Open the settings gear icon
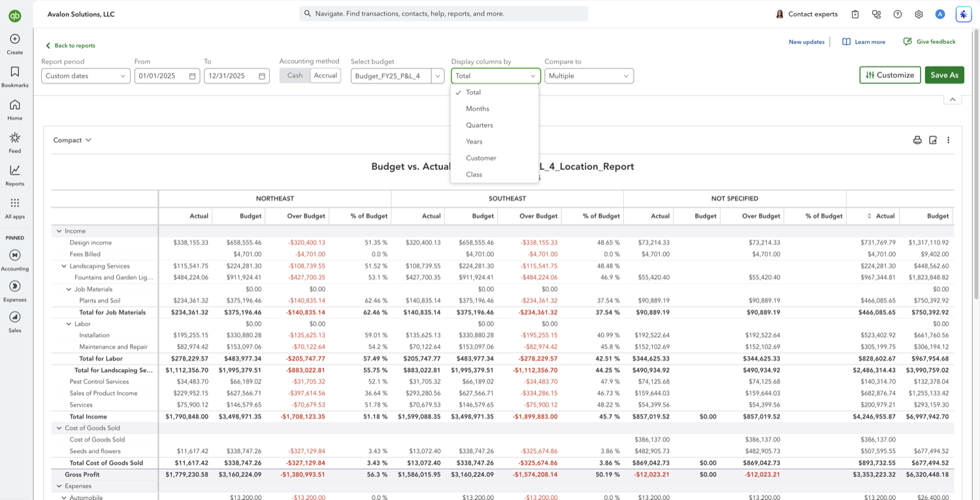980x500 pixels. pos(919,14)
